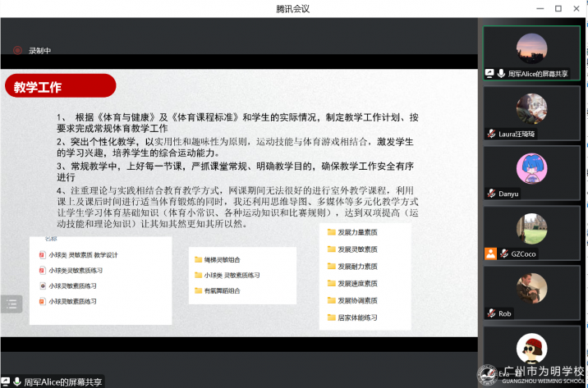This screenshot has width=588, height=388.
Task: Click Danyu's muted microphone icon
Action: 491,194
